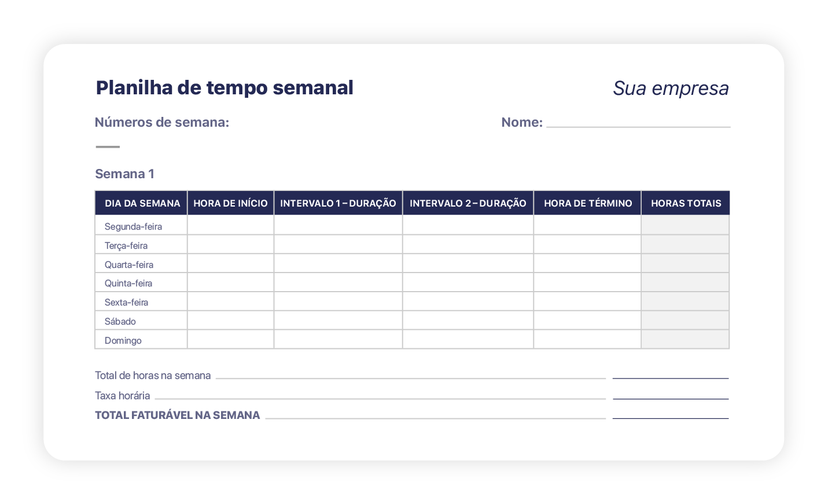828x504 pixels.
Task: Click the Planilha de tempo semanal title
Action: (225, 88)
